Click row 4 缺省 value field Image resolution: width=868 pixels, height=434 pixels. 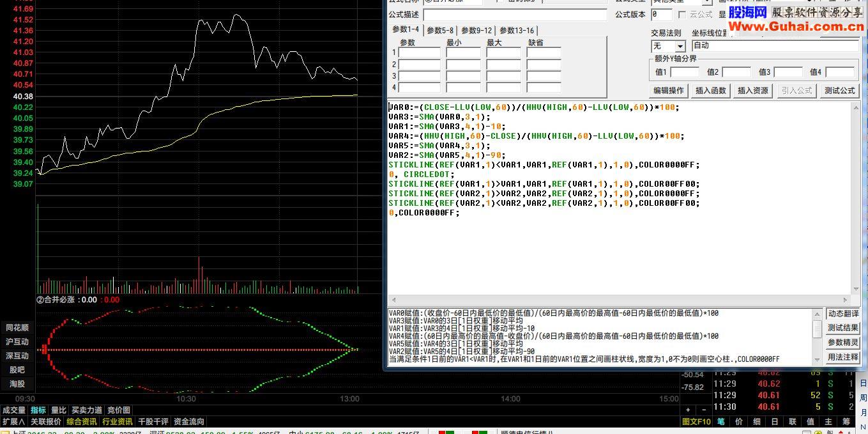pyautogui.click(x=544, y=88)
